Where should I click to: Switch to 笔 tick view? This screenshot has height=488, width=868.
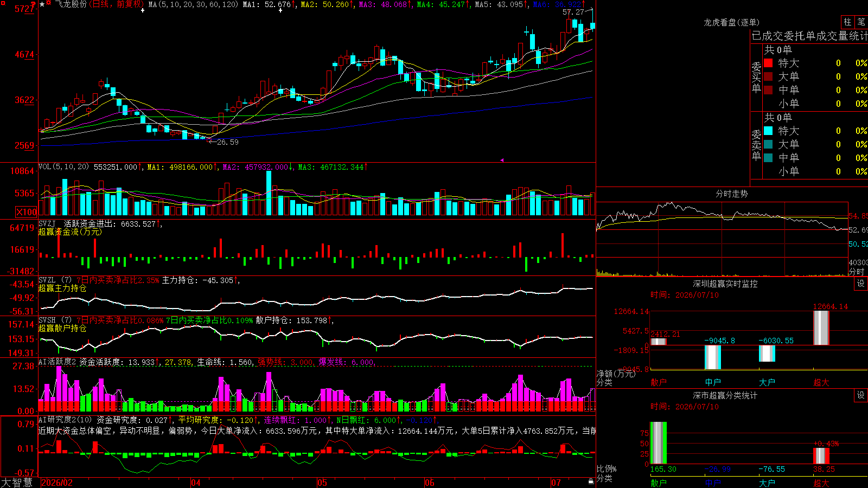pos(861,22)
